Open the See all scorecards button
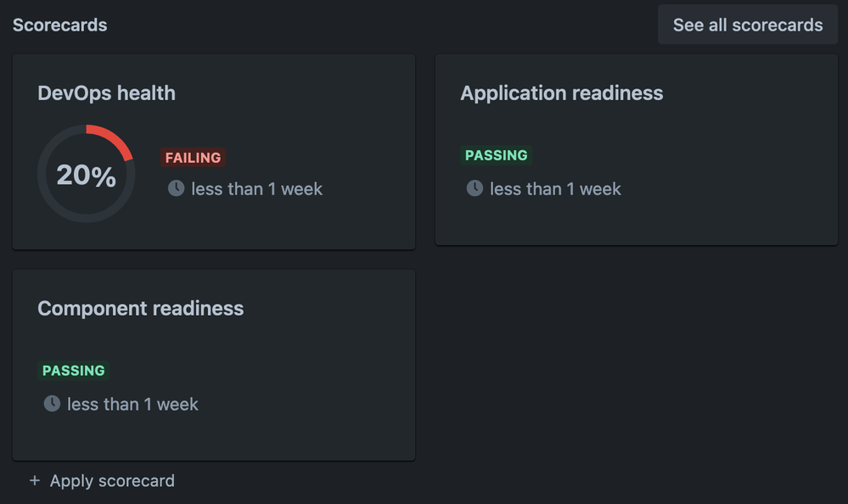848x504 pixels. [x=747, y=25]
